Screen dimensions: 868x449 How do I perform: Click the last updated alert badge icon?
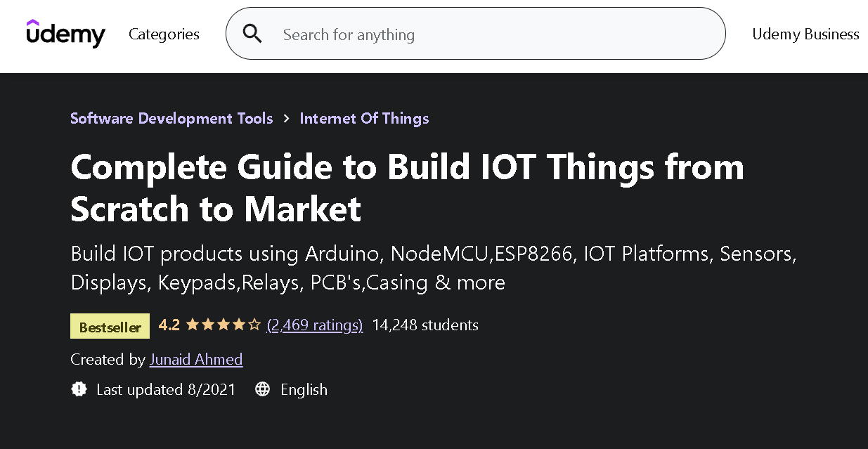(79, 389)
